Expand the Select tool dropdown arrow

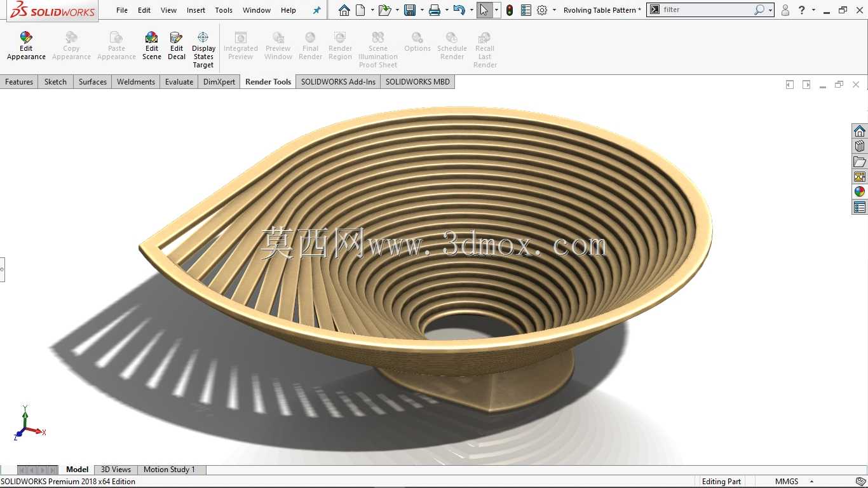point(496,10)
